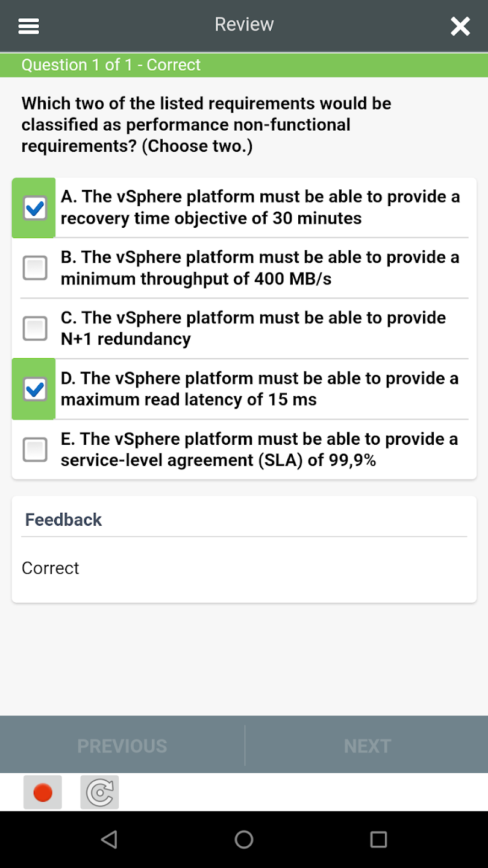
Task: Check option E SLA 99,9% checkbox
Action: click(35, 450)
